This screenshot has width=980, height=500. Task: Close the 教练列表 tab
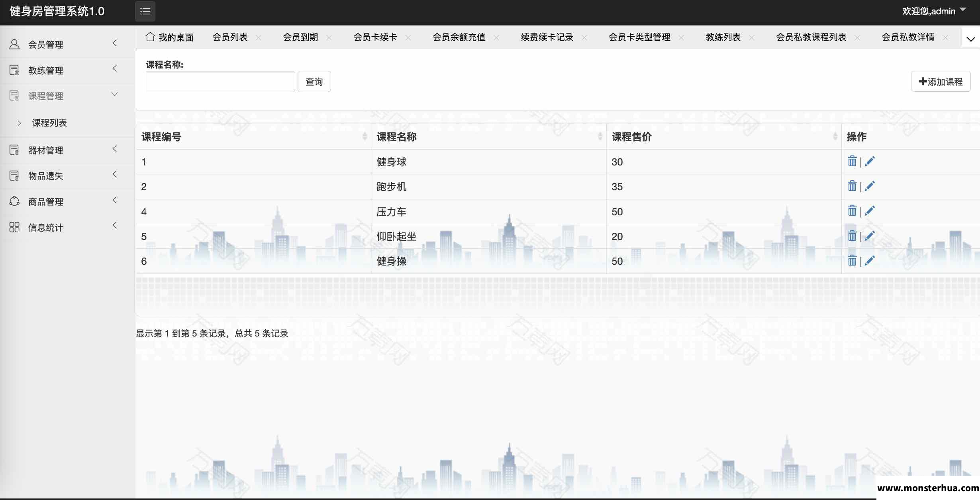pos(752,37)
